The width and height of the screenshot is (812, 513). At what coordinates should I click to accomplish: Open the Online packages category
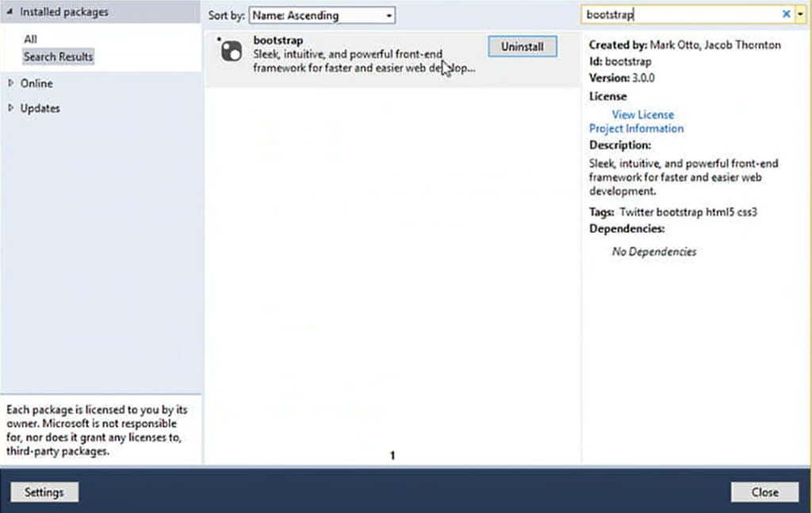[x=36, y=83]
